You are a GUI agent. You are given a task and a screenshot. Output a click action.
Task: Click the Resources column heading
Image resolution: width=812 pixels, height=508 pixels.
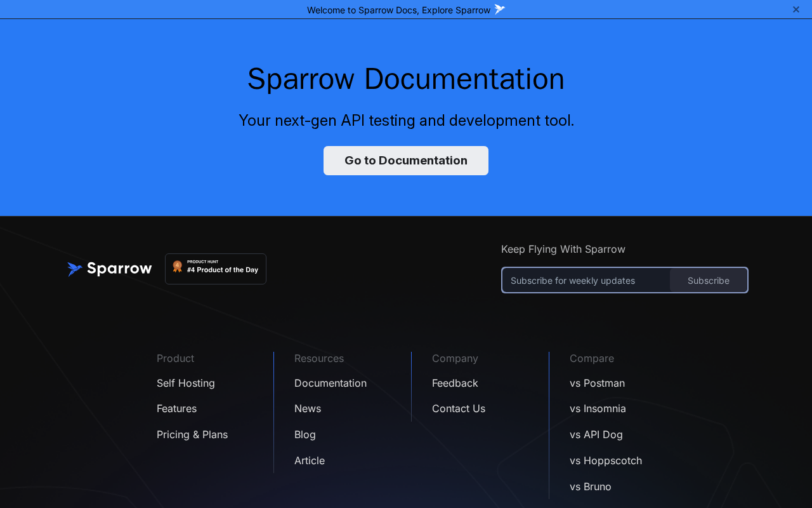point(319,358)
